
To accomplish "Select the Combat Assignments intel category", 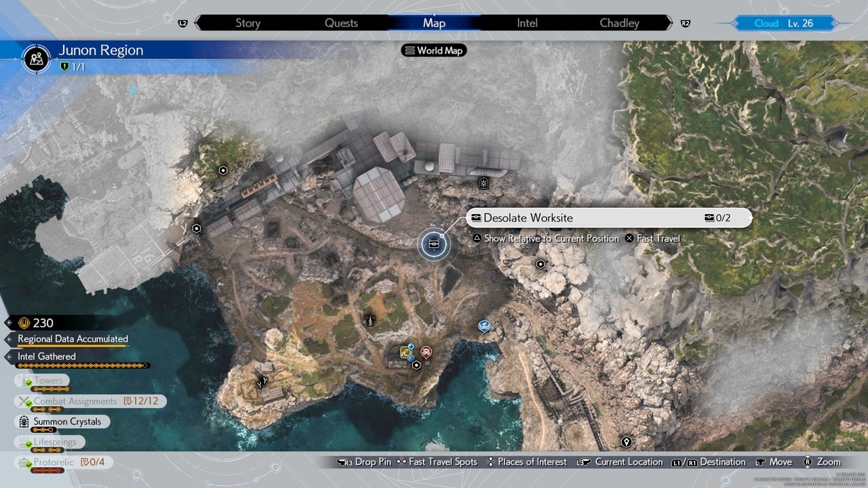I will [91, 401].
